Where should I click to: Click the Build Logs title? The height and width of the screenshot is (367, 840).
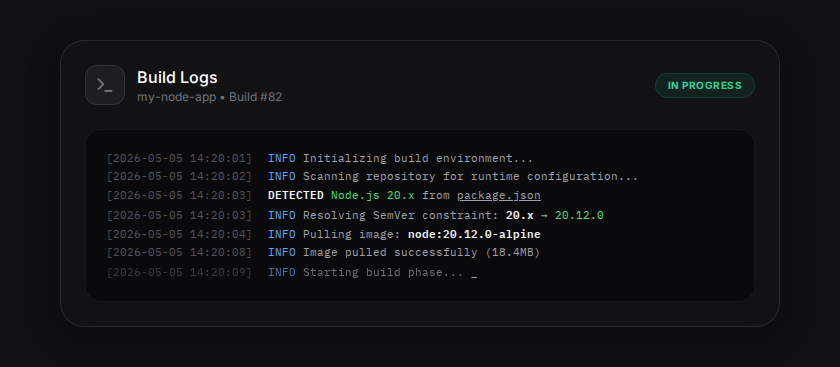point(177,78)
